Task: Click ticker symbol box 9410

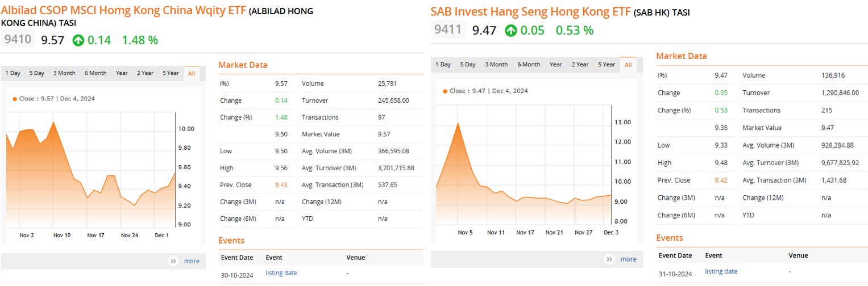Action: click(18, 40)
